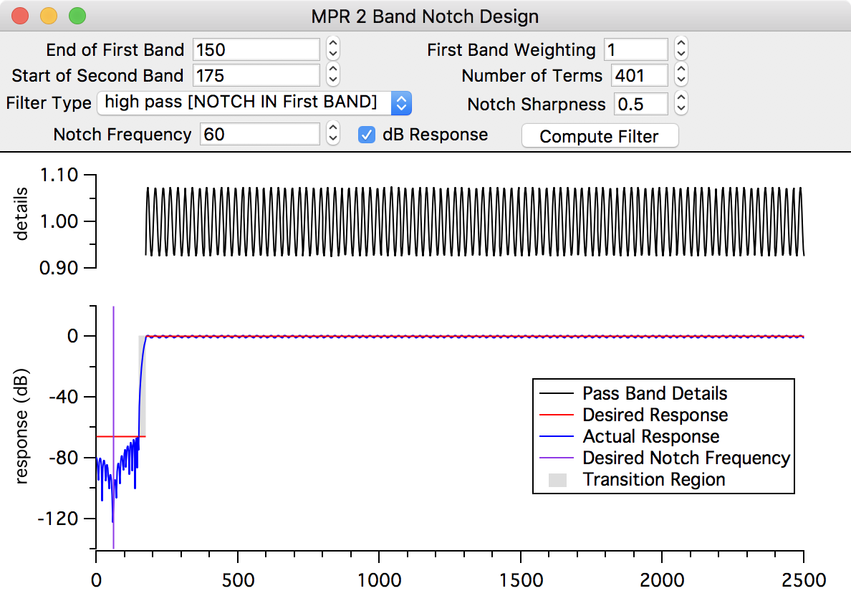Focus the Notch Frequency input box
This screenshot has height=616, width=851.
(x=259, y=135)
